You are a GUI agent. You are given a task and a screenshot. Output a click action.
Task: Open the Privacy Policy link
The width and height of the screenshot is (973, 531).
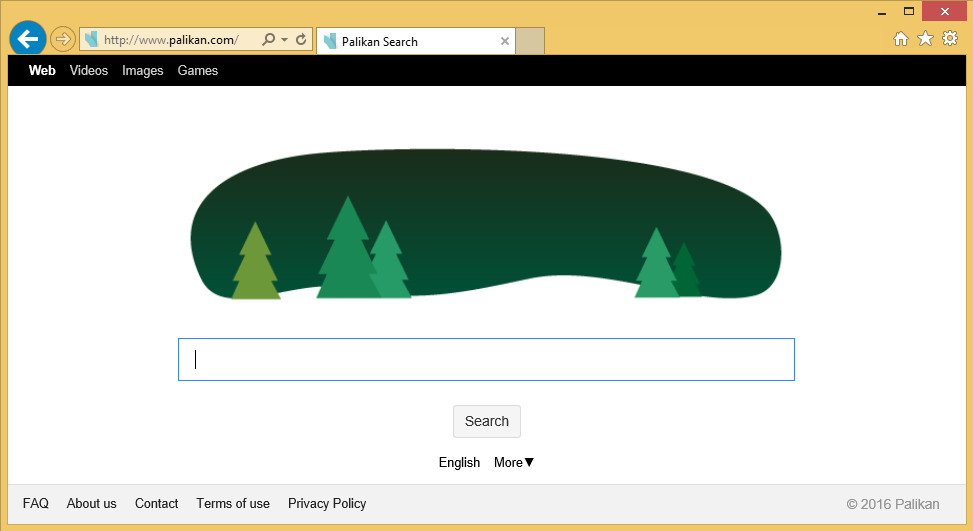(x=327, y=504)
